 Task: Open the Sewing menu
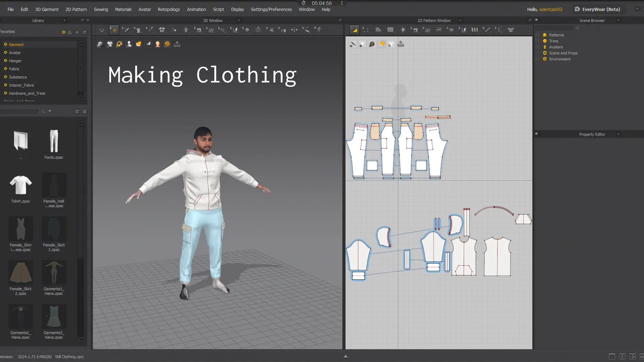pyautogui.click(x=101, y=9)
